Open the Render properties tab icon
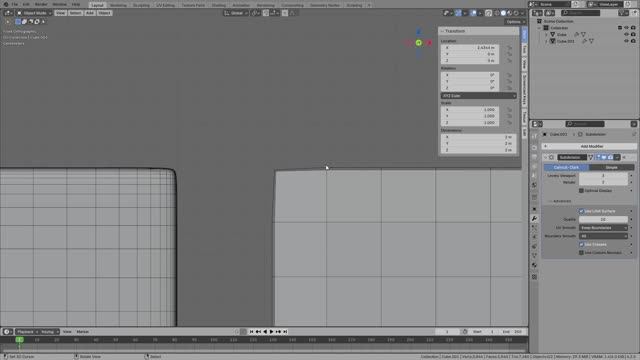Screen dimensions: 640x360 [534, 148]
